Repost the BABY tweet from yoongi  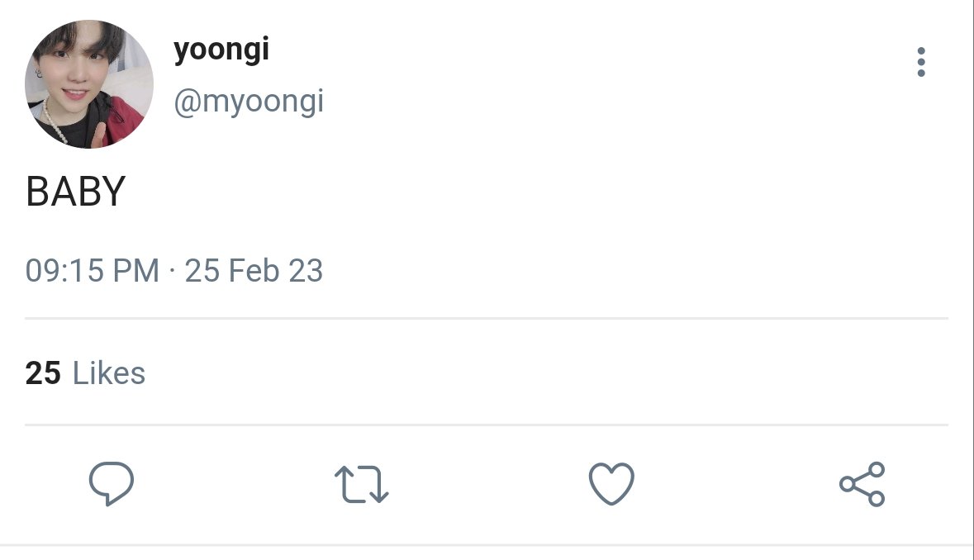pos(362,484)
